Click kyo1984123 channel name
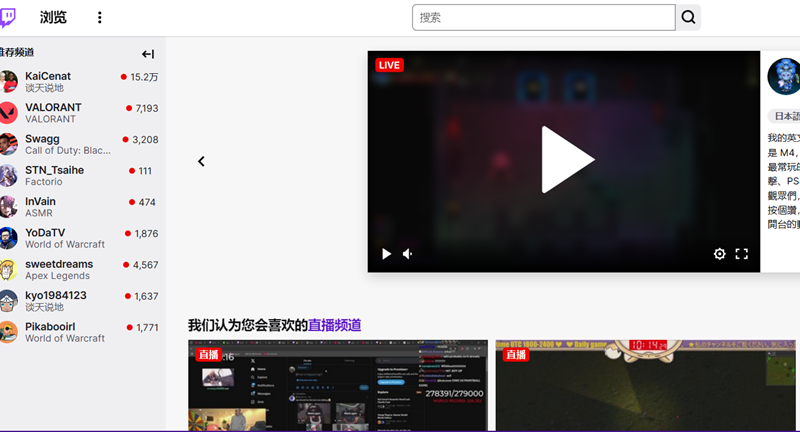The image size is (800, 432). (x=56, y=295)
